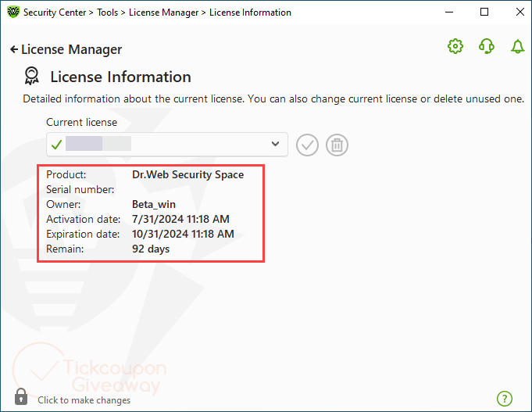Viewport: 532px width, 412px height.
Task: Click the 'Owner:' label
Action: pos(63,205)
